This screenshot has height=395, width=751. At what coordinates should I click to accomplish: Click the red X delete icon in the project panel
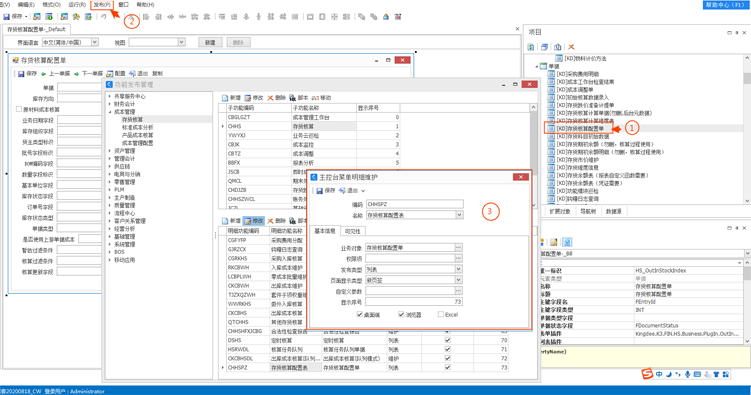(x=571, y=47)
